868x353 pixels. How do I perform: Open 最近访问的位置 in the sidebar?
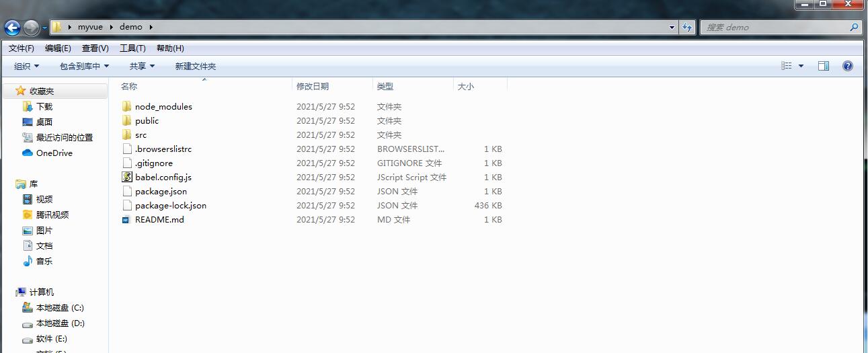65,137
